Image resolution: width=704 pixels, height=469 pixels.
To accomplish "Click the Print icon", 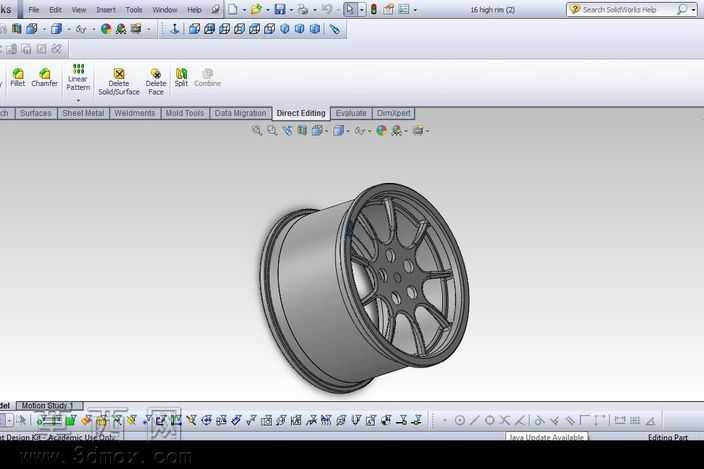I will tap(304, 9).
